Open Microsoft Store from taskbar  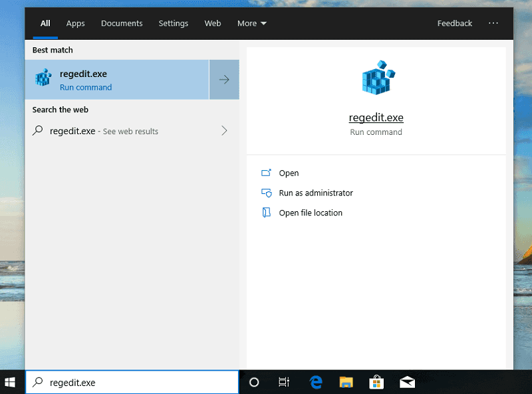[376, 382]
